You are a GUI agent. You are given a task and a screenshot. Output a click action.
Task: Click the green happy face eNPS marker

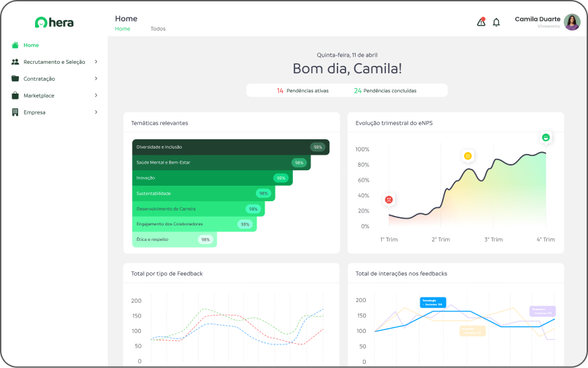pos(546,137)
